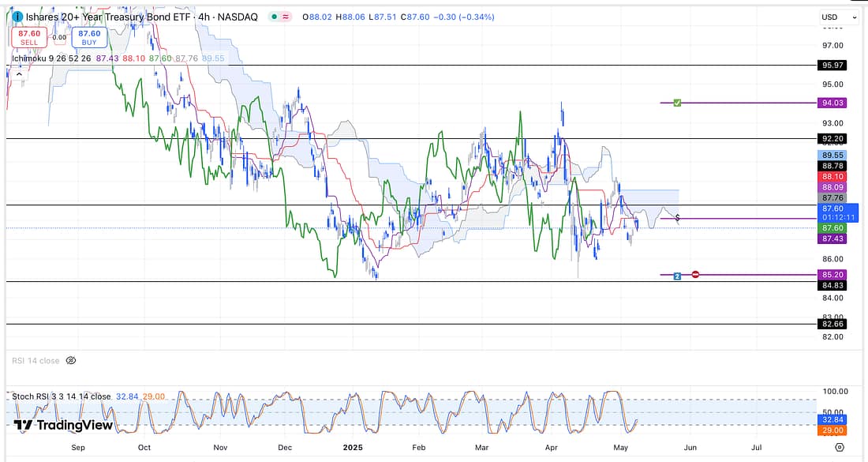Collapse the indicator legend with chevron arrow
868x462 pixels.
click(x=17, y=72)
